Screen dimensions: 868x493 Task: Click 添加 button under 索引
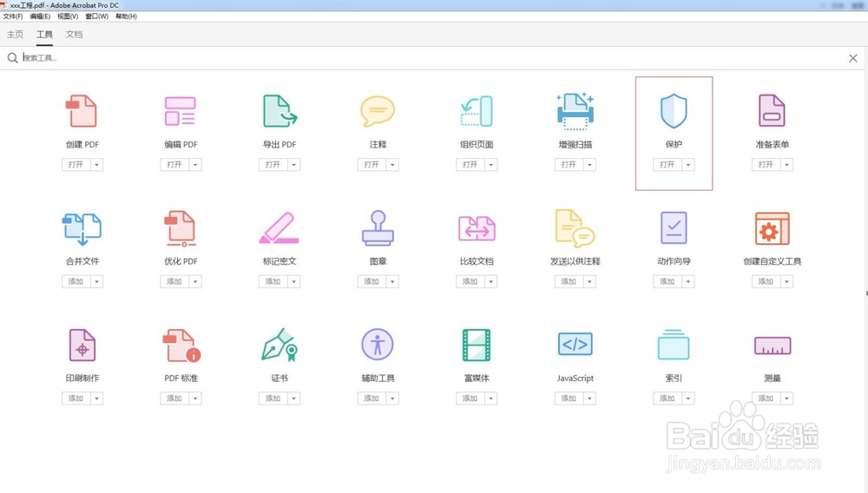tap(667, 398)
